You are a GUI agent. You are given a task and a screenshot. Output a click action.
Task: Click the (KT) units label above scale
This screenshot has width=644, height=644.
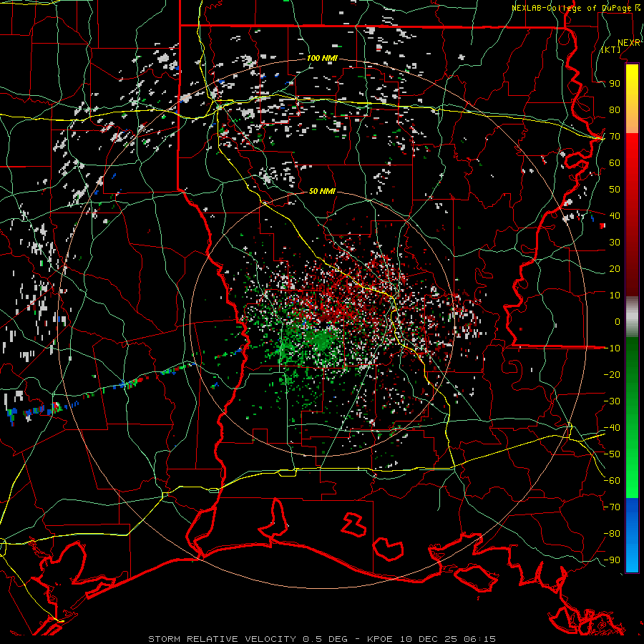611,49
